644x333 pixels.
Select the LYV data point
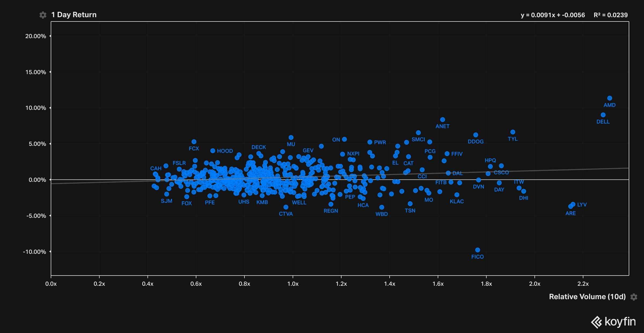pos(573,204)
